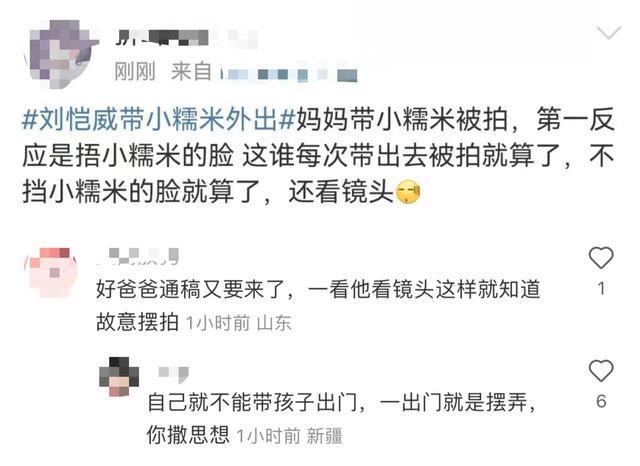The width and height of the screenshot is (640, 466).
Task: Open the #刘恺威带小糯米外出# hashtag topic
Action: pyautogui.click(x=159, y=120)
